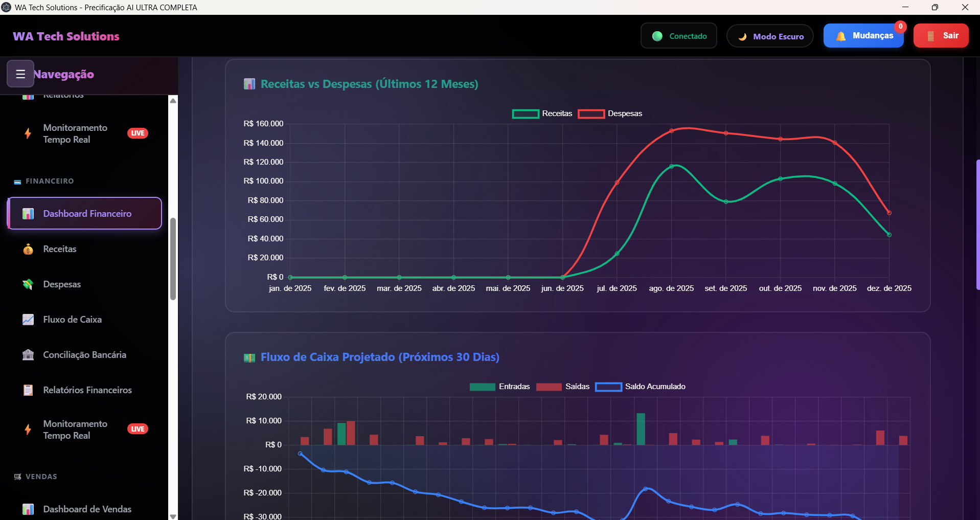Click the Despesas cash icon in sidebar

[x=28, y=284]
